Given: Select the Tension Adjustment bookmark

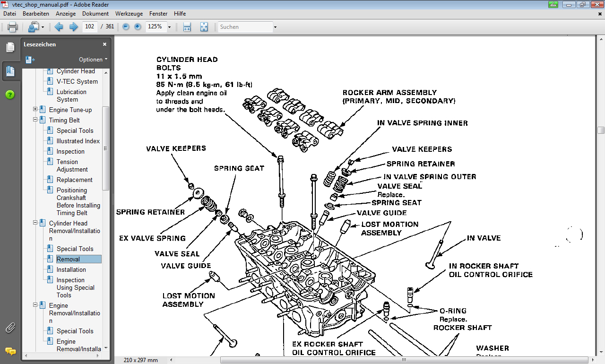Looking at the screenshot, I should click(x=72, y=165).
